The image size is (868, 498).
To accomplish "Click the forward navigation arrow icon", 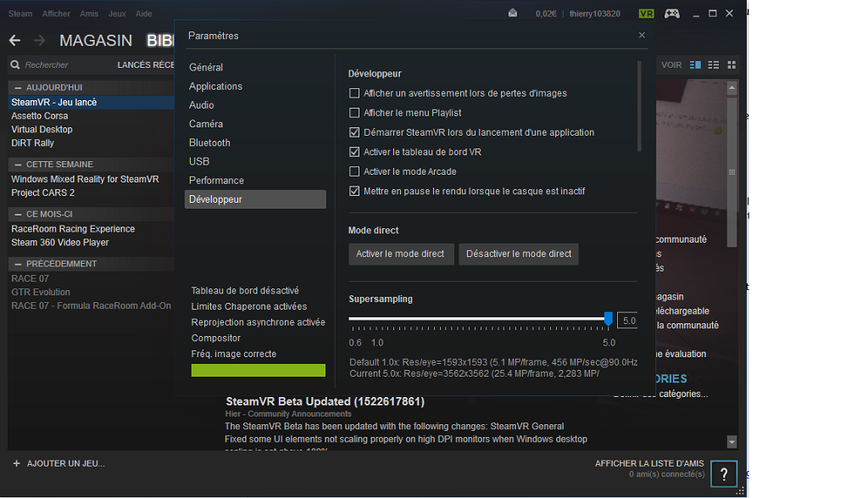I will [x=39, y=41].
